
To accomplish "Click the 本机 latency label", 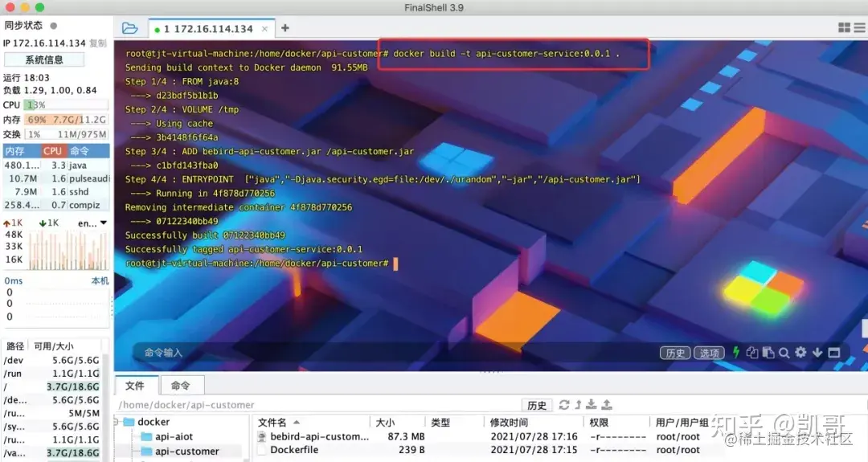I will pos(100,281).
